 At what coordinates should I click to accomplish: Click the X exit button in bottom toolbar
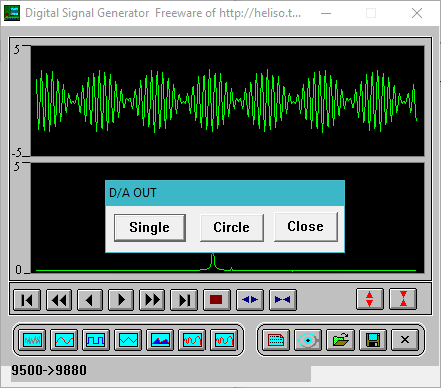click(x=405, y=340)
